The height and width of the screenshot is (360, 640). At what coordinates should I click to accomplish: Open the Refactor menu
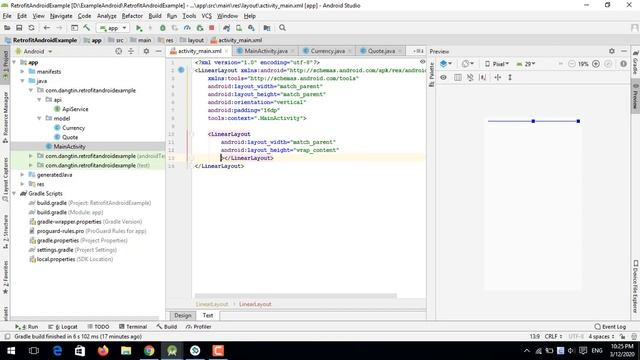[x=132, y=16]
